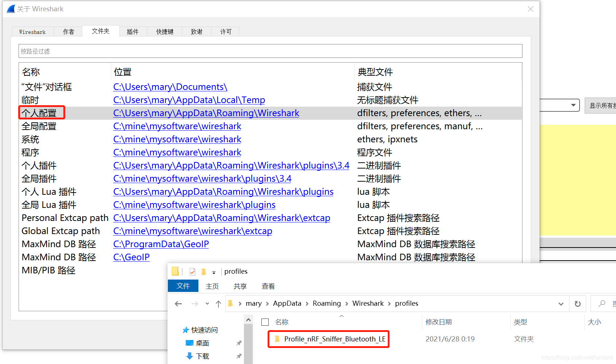Open 桌面 in the navigation pane
The height and width of the screenshot is (364, 616).
[198, 343]
